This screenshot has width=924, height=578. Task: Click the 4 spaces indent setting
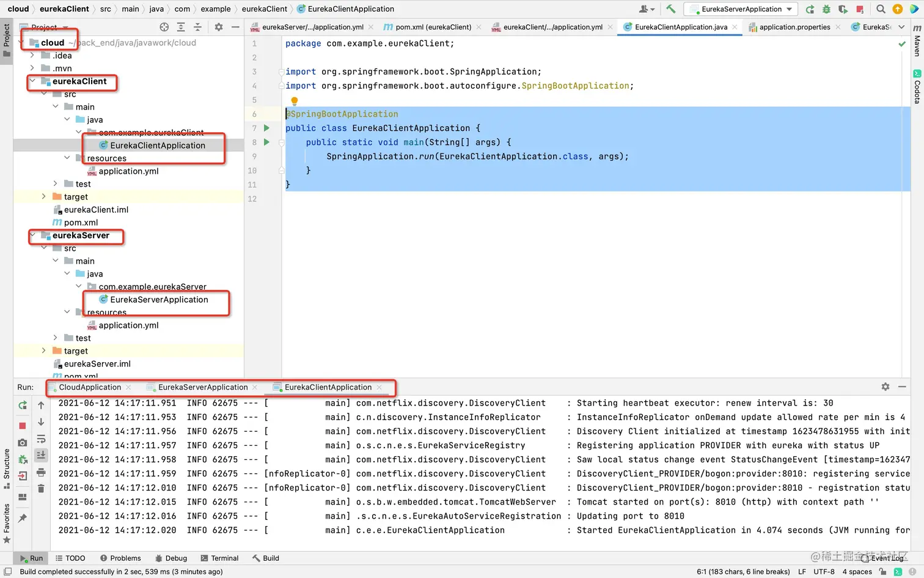point(857,572)
